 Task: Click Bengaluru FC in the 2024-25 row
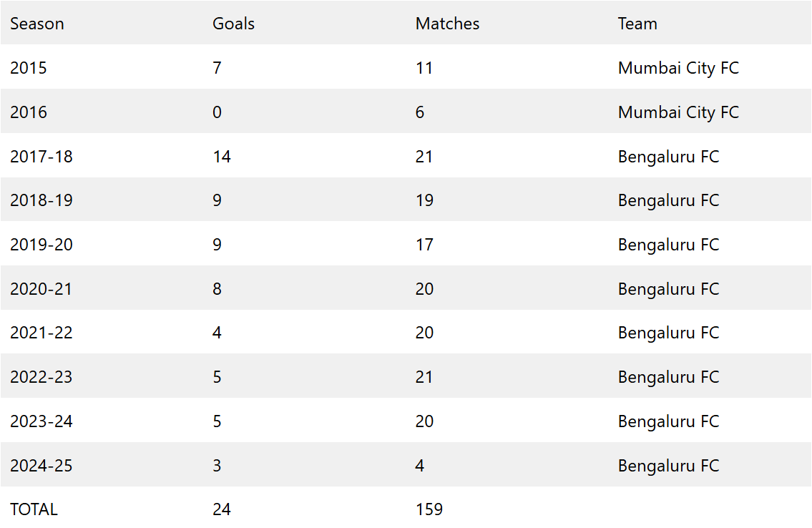(x=668, y=466)
